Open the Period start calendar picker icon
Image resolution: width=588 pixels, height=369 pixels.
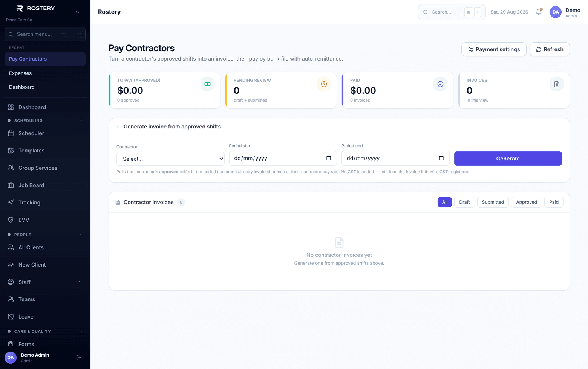point(329,158)
